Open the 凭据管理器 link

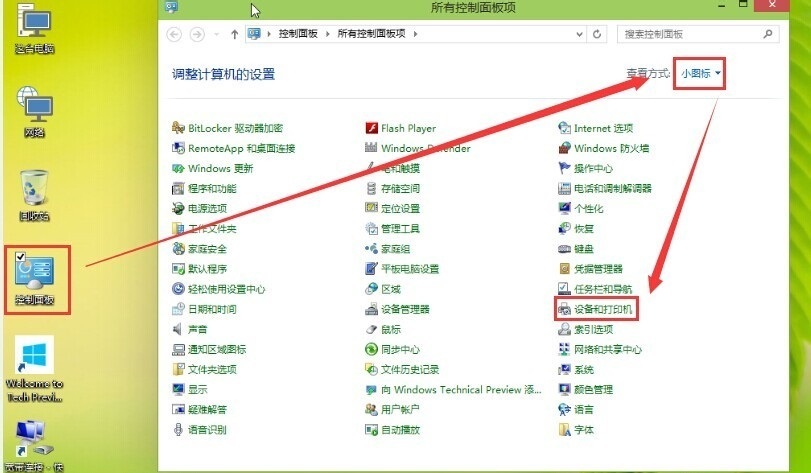[x=598, y=269]
